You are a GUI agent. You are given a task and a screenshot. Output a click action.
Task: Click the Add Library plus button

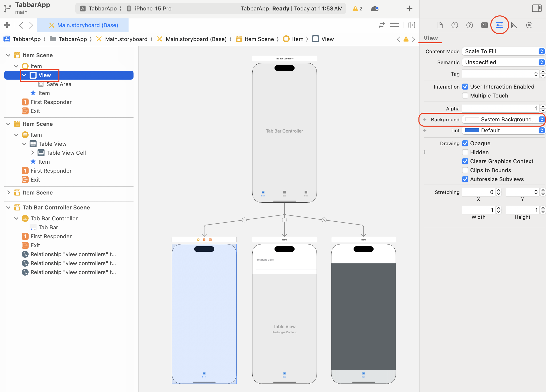tap(409, 8)
